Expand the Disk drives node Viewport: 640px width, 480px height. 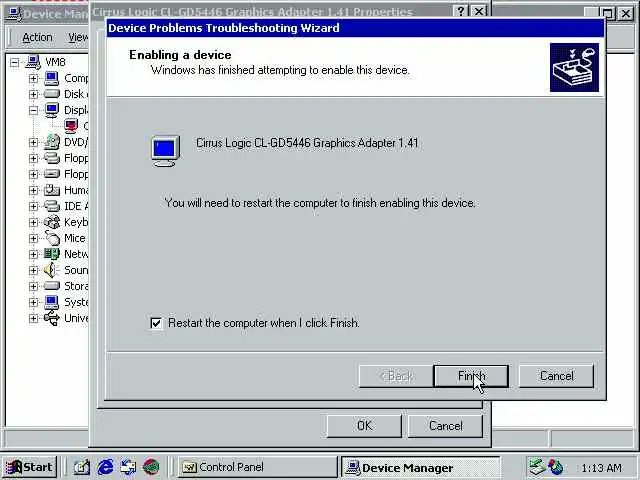point(33,94)
